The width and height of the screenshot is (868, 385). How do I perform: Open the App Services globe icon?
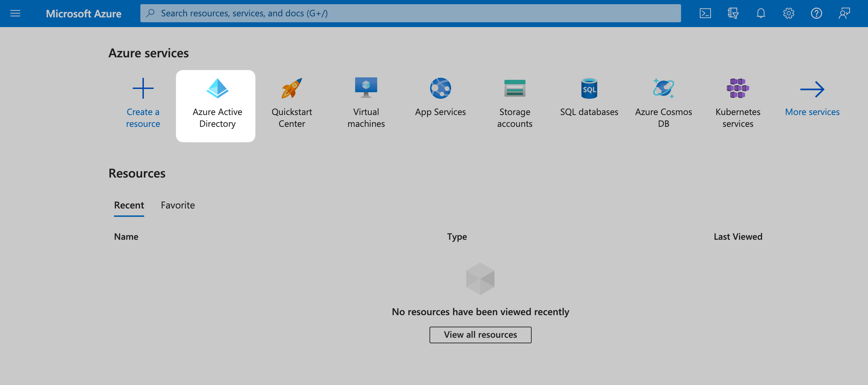click(441, 88)
